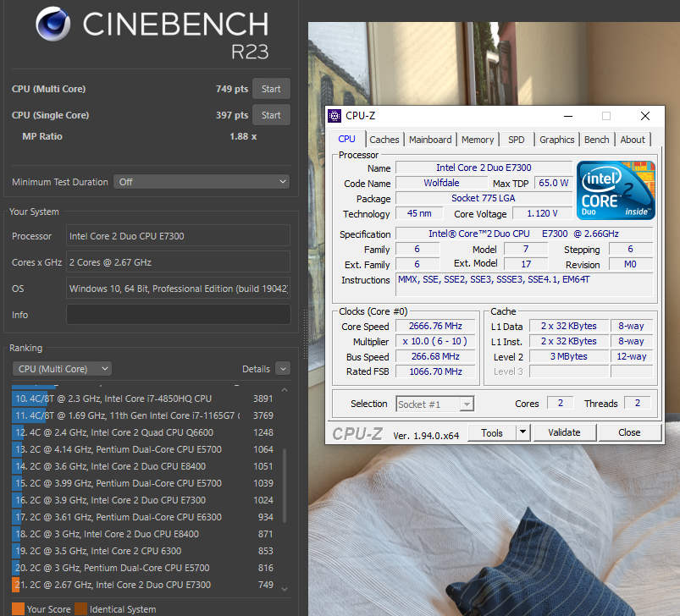
Task: Select ranking row 10 Core i7-4850HQ
Action: [145, 399]
